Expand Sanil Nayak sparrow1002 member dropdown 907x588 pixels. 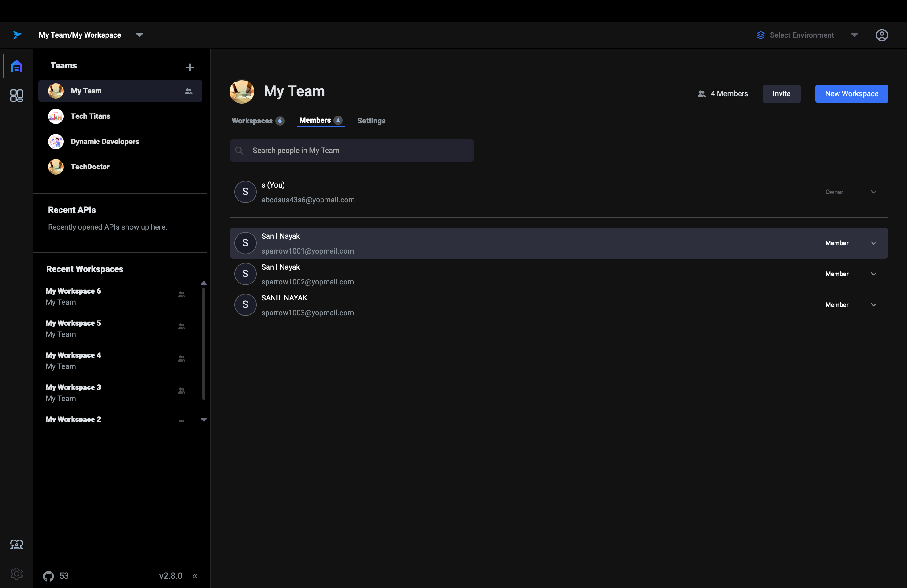874,273
